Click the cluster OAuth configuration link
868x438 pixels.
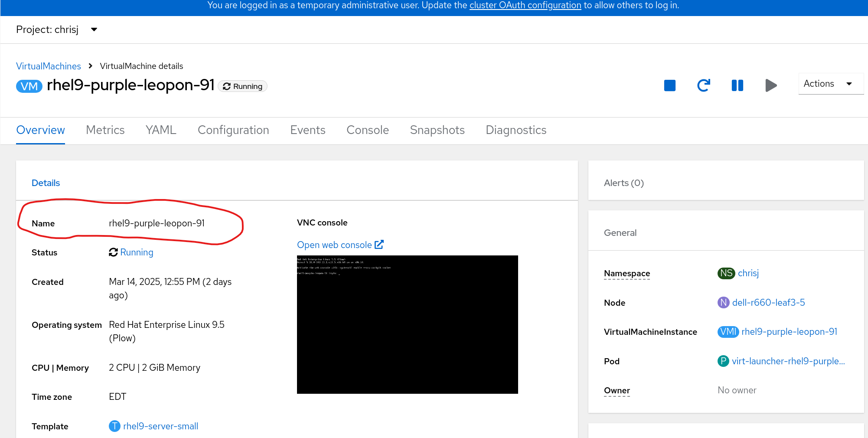[525, 5]
